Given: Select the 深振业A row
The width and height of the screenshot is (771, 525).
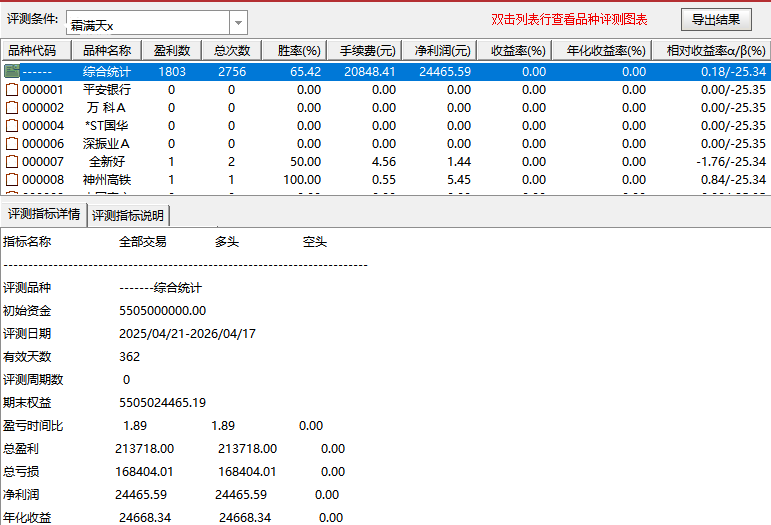Looking at the screenshot, I should pyautogui.click(x=386, y=144).
